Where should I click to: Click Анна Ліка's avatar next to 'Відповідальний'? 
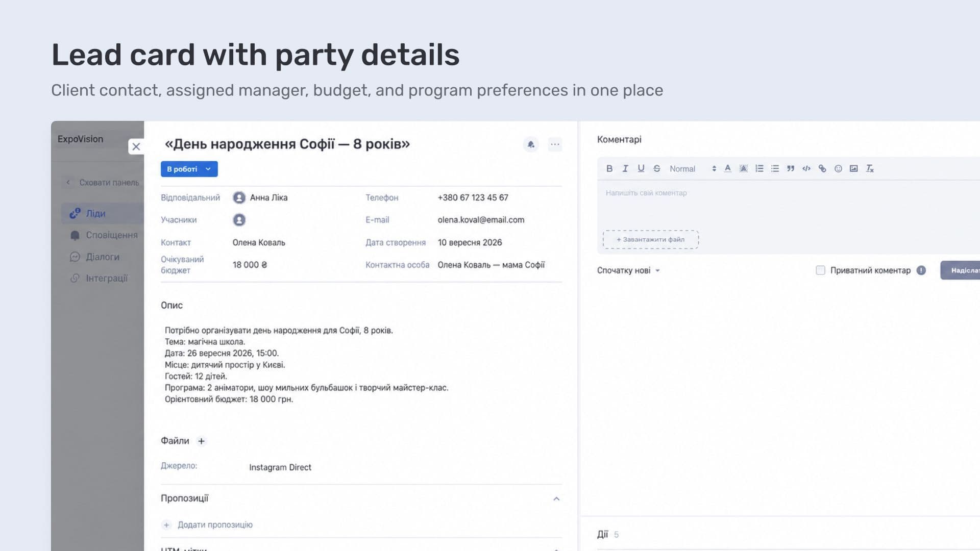point(239,197)
